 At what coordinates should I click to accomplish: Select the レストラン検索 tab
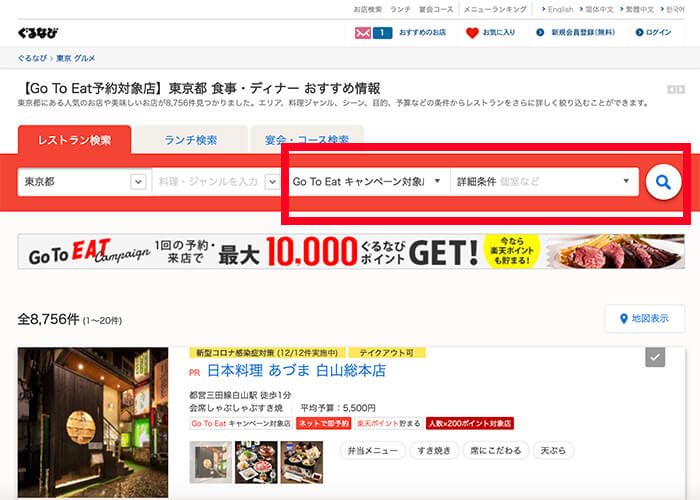point(74,140)
